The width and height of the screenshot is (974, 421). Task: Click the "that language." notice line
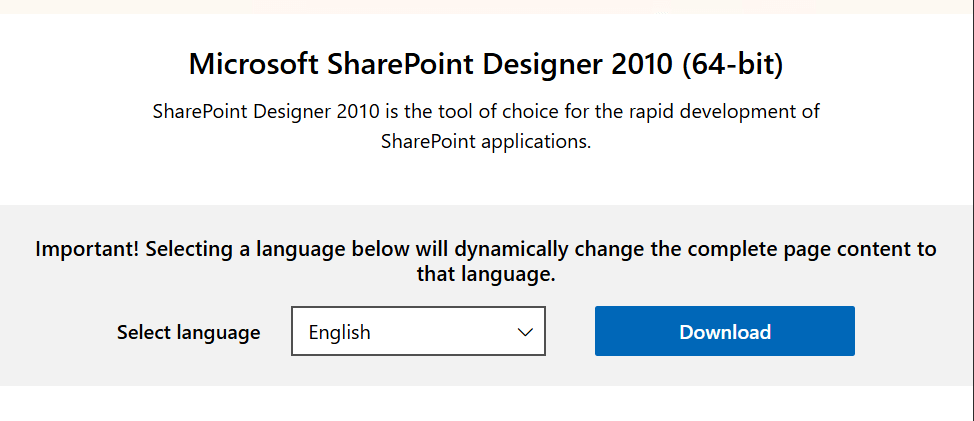pyautogui.click(x=486, y=274)
